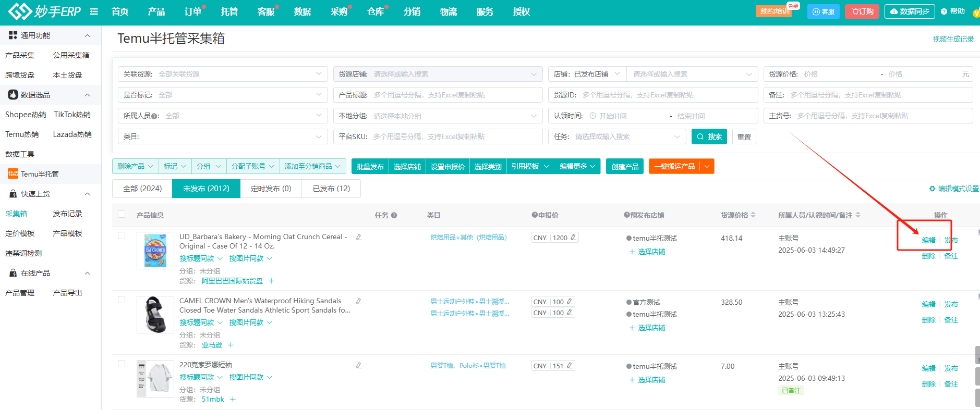Click the 重置 button
This screenshot has height=410, width=980.
tap(744, 136)
